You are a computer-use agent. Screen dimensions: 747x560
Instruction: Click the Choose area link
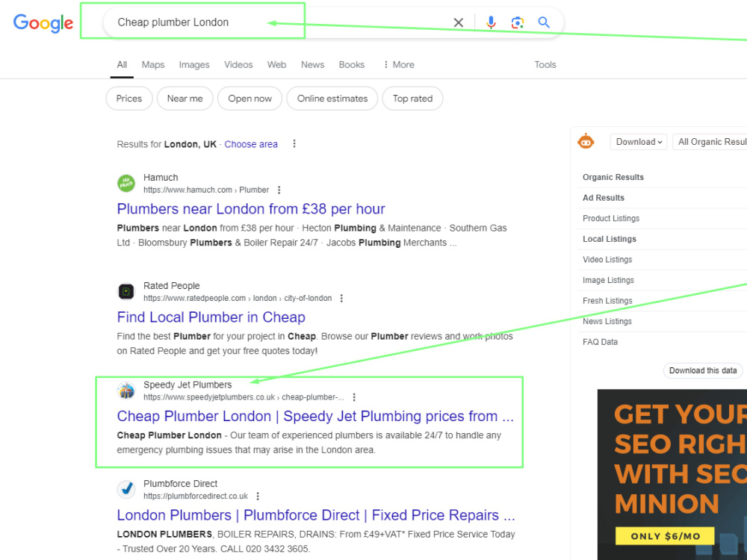coord(251,144)
